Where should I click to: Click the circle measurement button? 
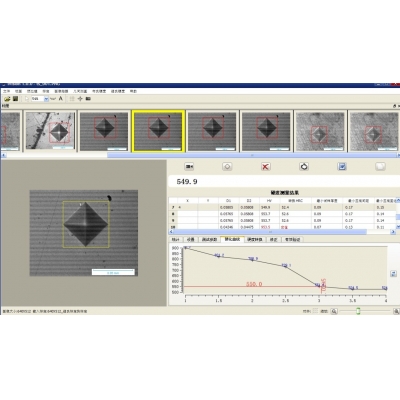tap(227, 166)
